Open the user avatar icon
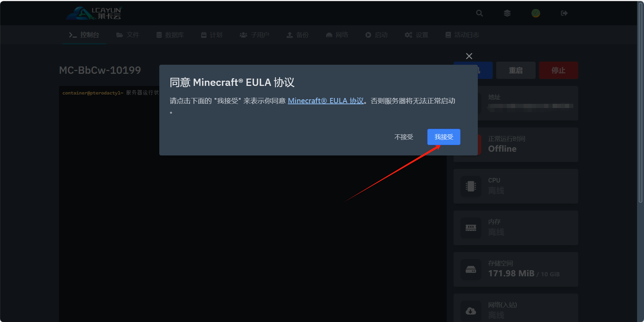644x322 pixels. click(536, 13)
